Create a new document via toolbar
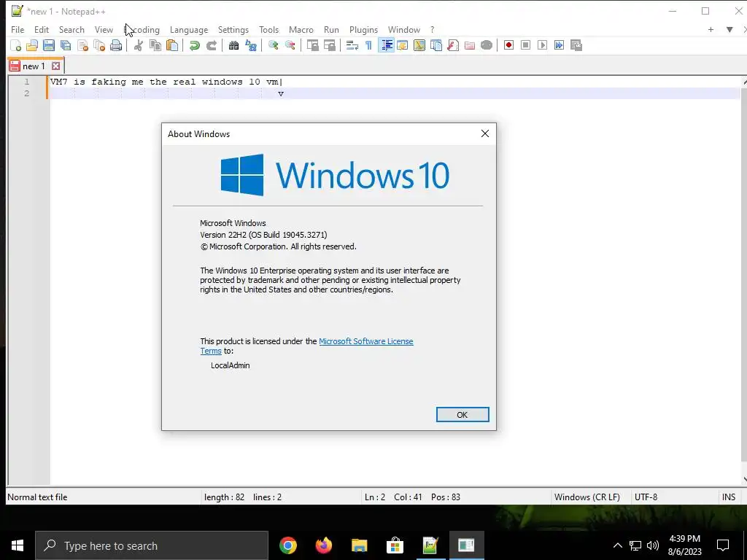 [x=16, y=45]
